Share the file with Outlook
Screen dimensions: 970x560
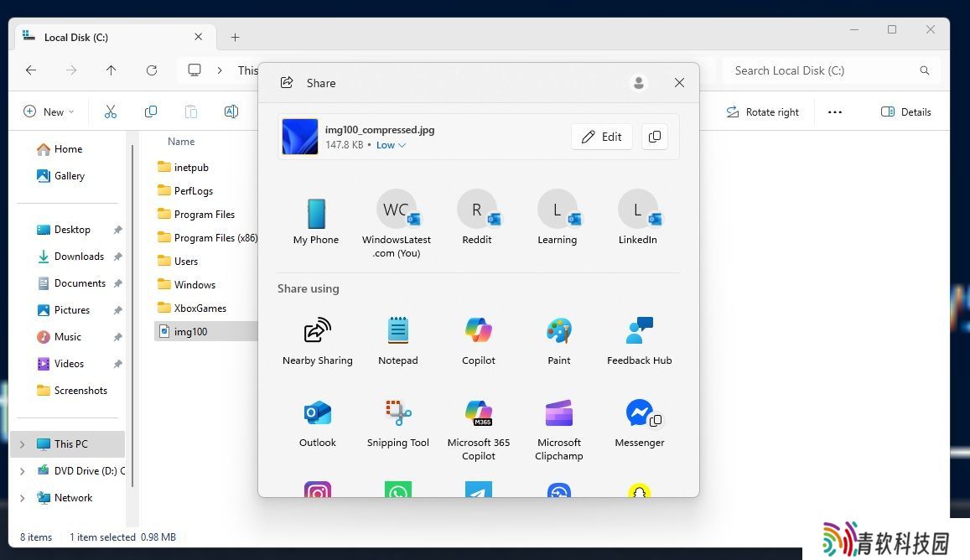pos(317,414)
